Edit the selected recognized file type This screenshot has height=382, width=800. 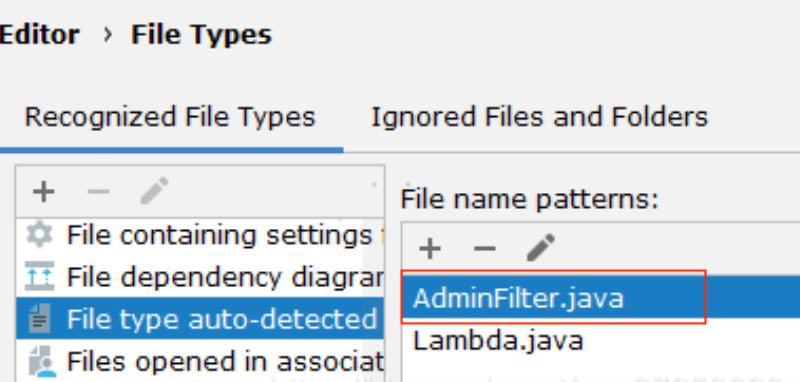(x=155, y=191)
